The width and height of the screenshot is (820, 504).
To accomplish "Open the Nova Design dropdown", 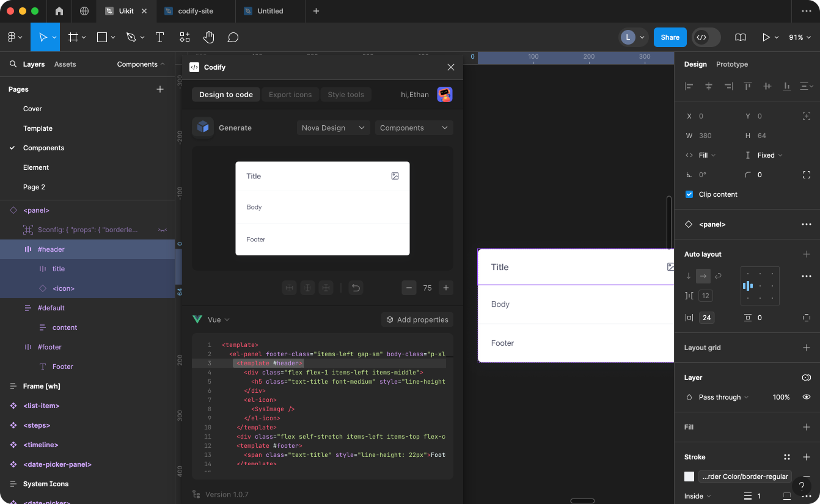I will pyautogui.click(x=334, y=128).
